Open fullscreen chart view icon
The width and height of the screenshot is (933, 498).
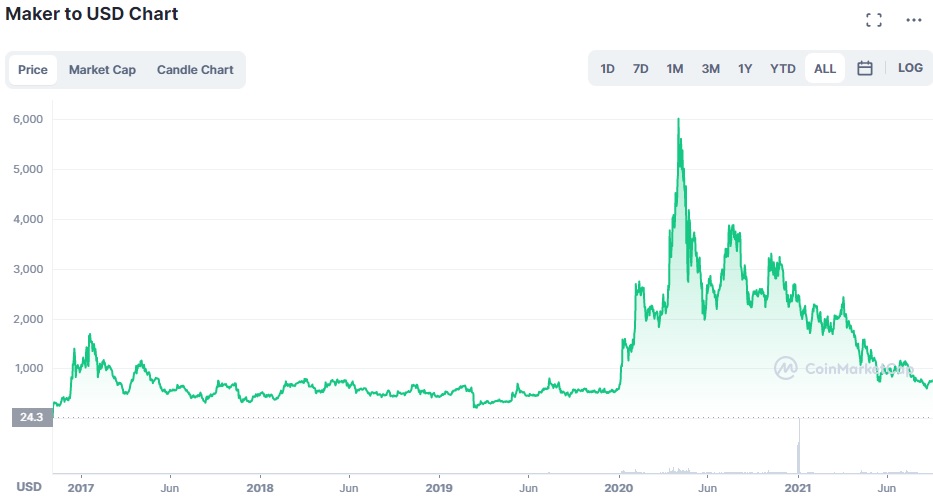click(x=873, y=20)
